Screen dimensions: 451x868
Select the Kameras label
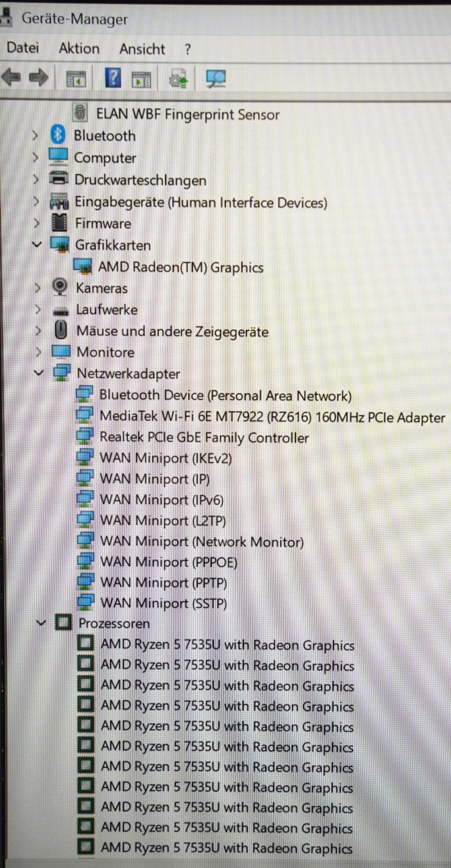[x=101, y=288]
